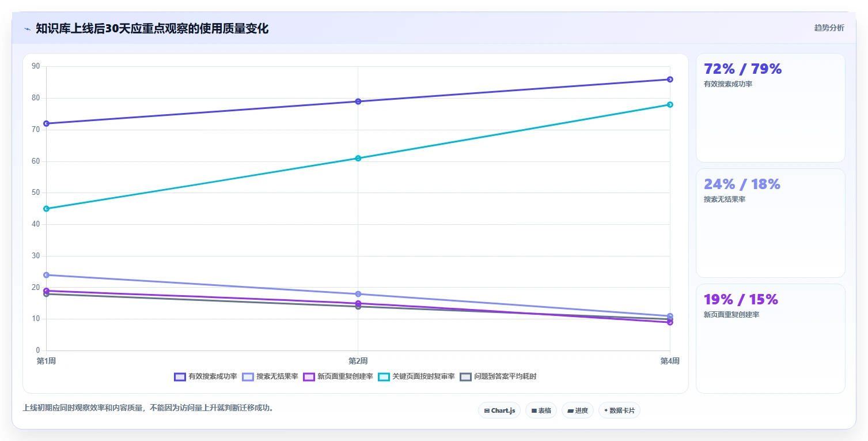The height and width of the screenshot is (441, 868).
Task: Click the lightning icon beside the page title
Action: pos(27,29)
